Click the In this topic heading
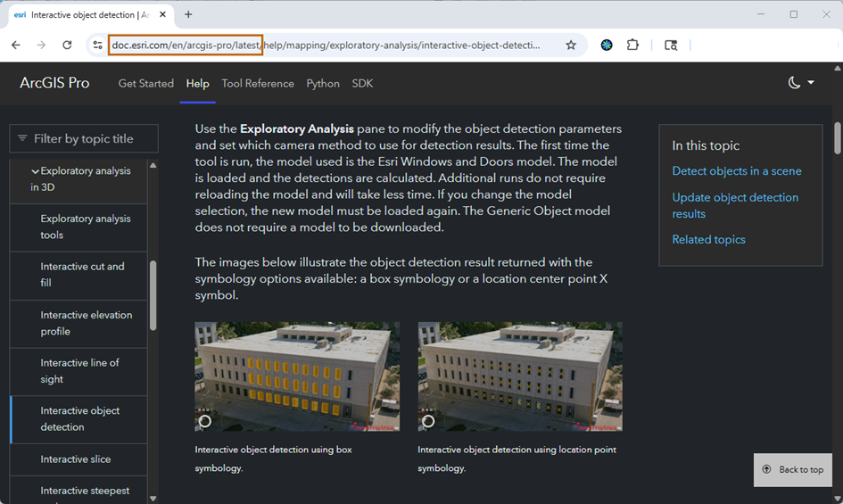 [706, 145]
